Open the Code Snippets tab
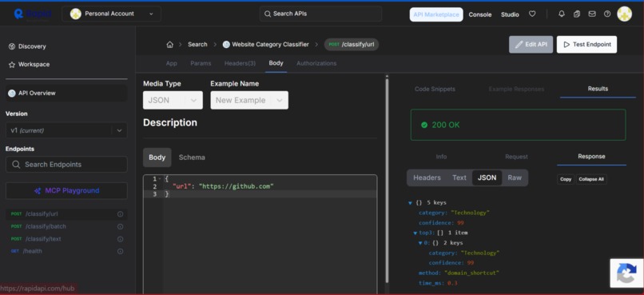Image resolution: width=644 pixels, height=295 pixels. [x=435, y=89]
